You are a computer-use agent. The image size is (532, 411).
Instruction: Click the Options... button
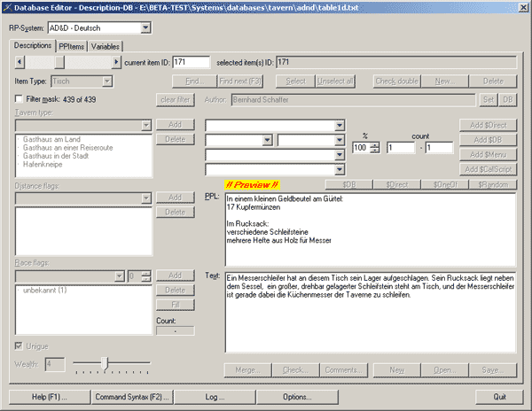(x=296, y=396)
